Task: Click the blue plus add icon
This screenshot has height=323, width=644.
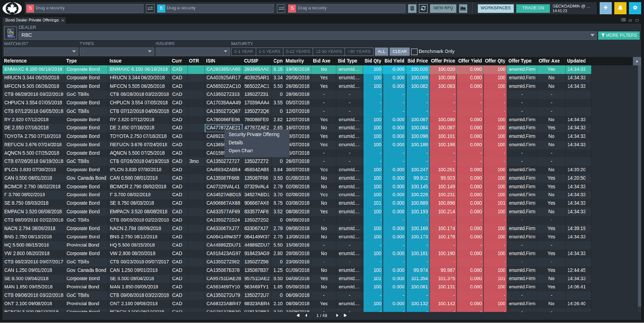Action: coord(605,8)
